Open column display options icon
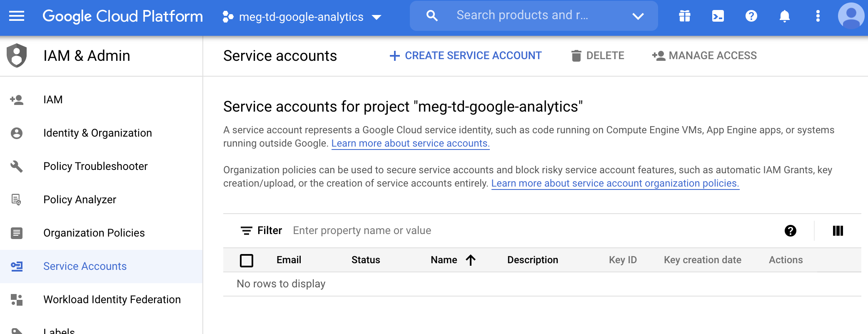868x334 pixels. [838, 231]
